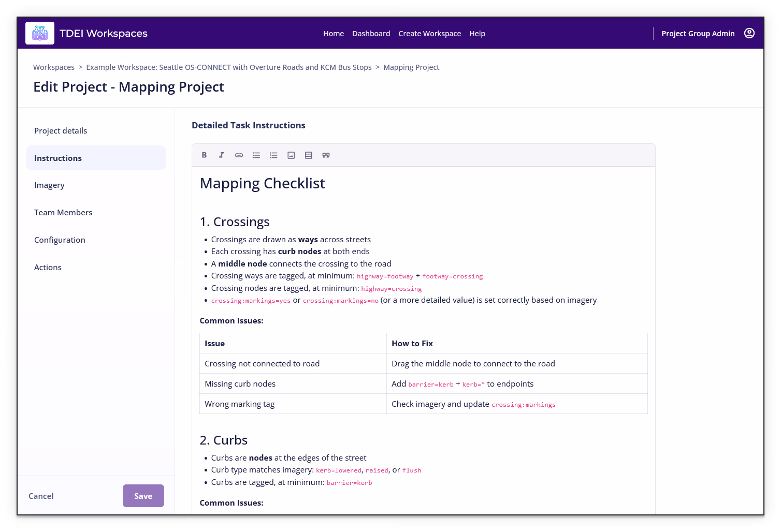Click the 'Missing curb nodes' table cell
This screenshot has width=781, height=532.
point(293,383)
